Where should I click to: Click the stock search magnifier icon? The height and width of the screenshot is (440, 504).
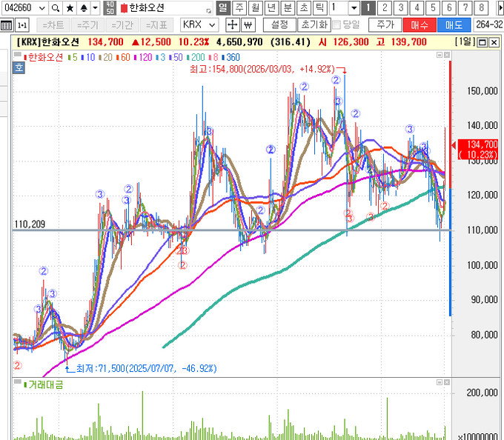[56, 8]
